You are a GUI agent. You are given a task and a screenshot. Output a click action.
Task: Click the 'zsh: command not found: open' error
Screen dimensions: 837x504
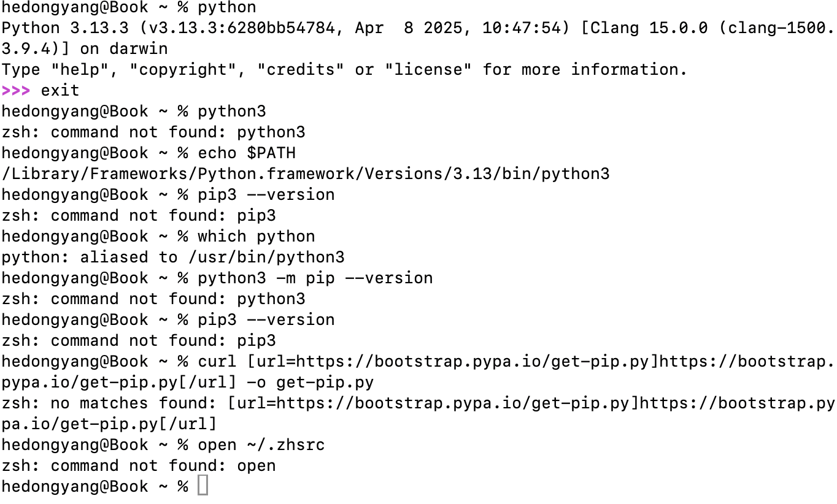pos(139,465)
